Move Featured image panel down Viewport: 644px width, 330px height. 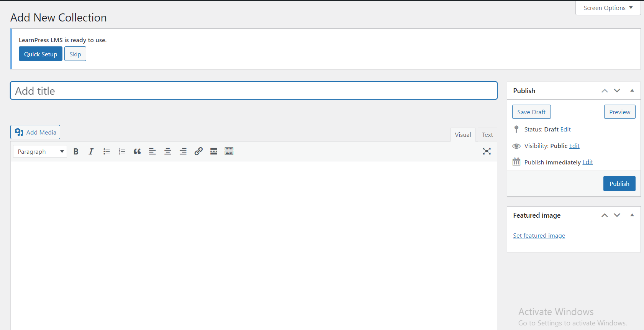click(617, 215)
